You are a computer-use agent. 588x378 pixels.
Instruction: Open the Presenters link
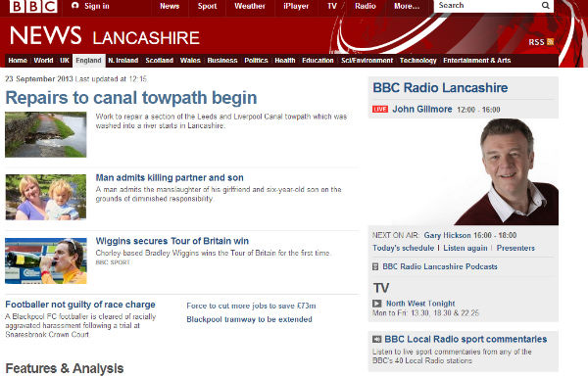coord(515,248)
